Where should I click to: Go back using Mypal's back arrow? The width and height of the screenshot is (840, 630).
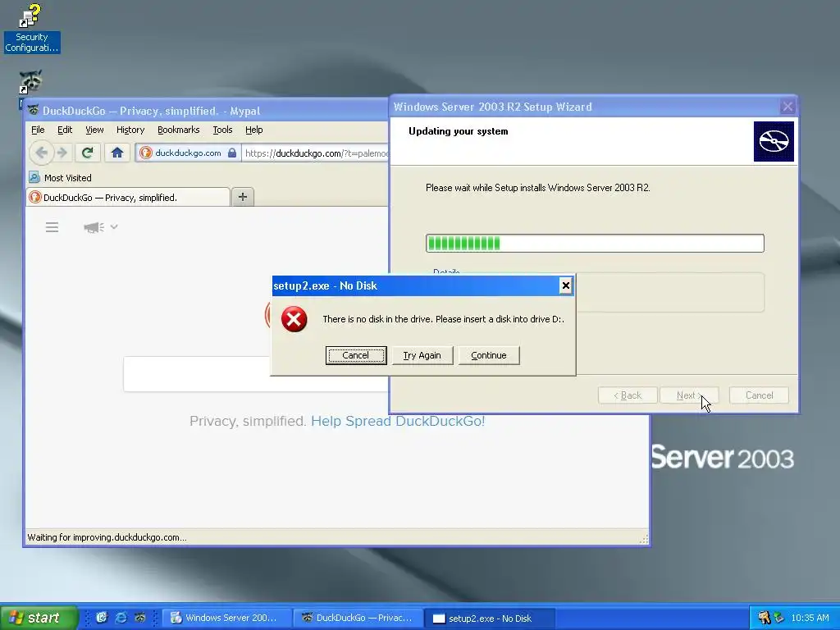pyautogui.click(x=41, y=153)
